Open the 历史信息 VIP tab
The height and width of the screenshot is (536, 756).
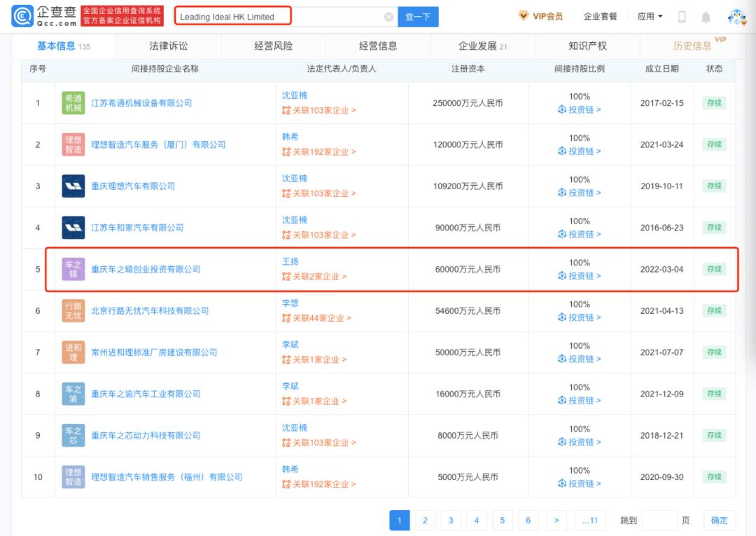click(x=692, y=46)
